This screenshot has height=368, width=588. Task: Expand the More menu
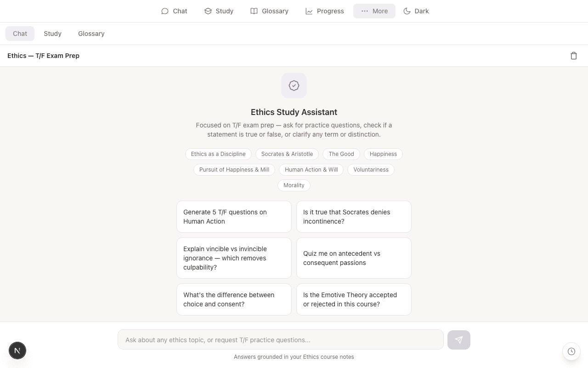coord(374,11)
